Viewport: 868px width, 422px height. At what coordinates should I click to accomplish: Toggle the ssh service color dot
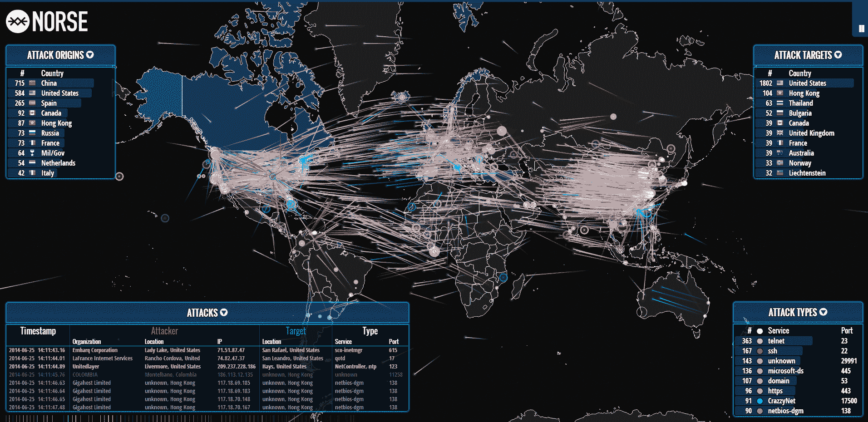click(x=759, y=351)
